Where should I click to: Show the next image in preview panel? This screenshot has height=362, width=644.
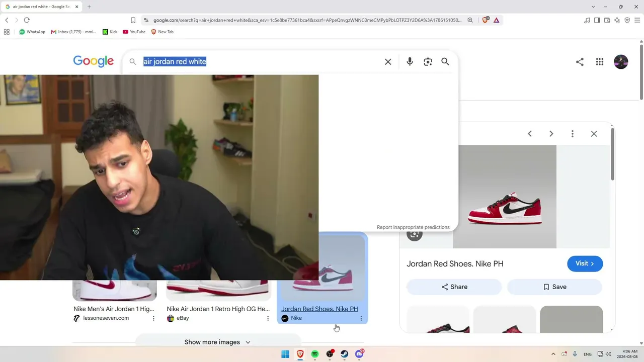551,134
